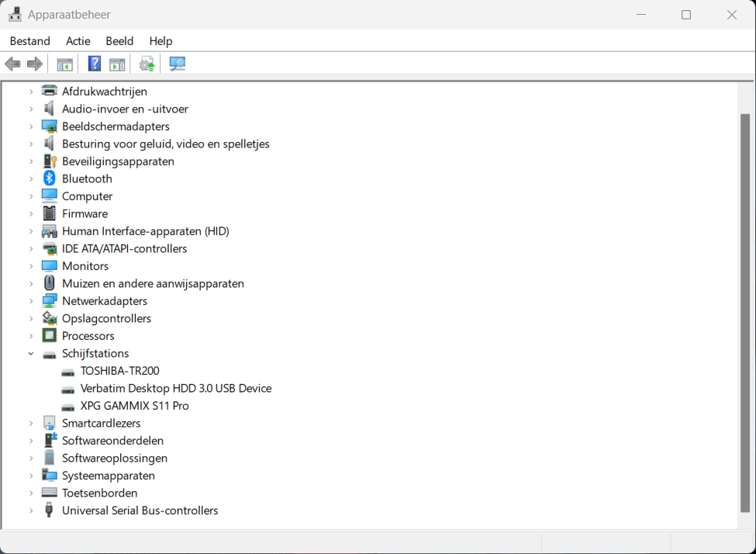
Task: Click the Netwerkadapters network icon
Action: coord(49,300)
